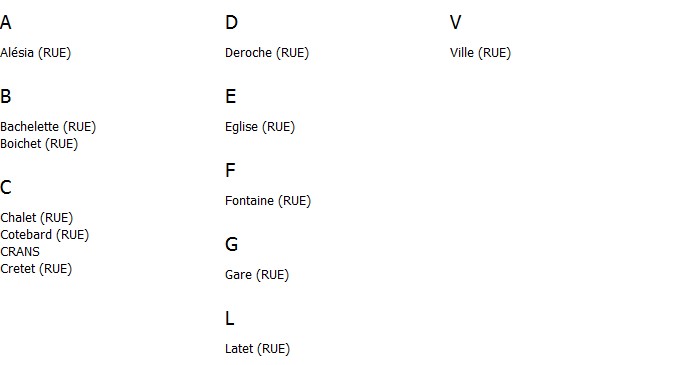Select the Bachelette (RUE) entry
This screenshot has width=675, height=365.
[x=48, y=127]
